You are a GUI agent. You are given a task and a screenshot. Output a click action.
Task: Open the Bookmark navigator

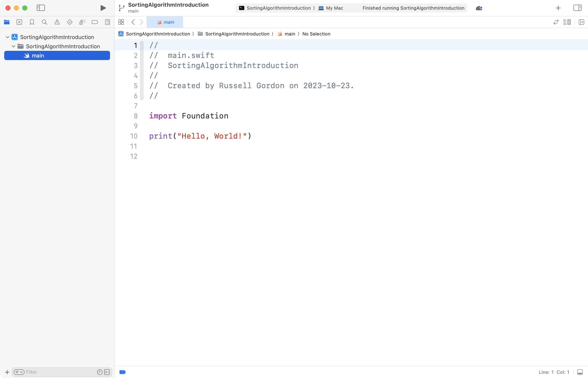click(32, 22)
